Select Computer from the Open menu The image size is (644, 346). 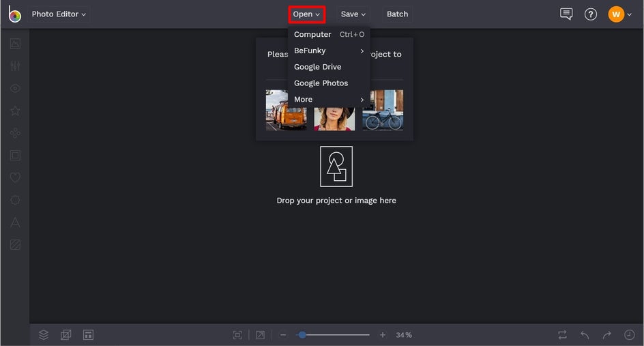click(329, 35)
